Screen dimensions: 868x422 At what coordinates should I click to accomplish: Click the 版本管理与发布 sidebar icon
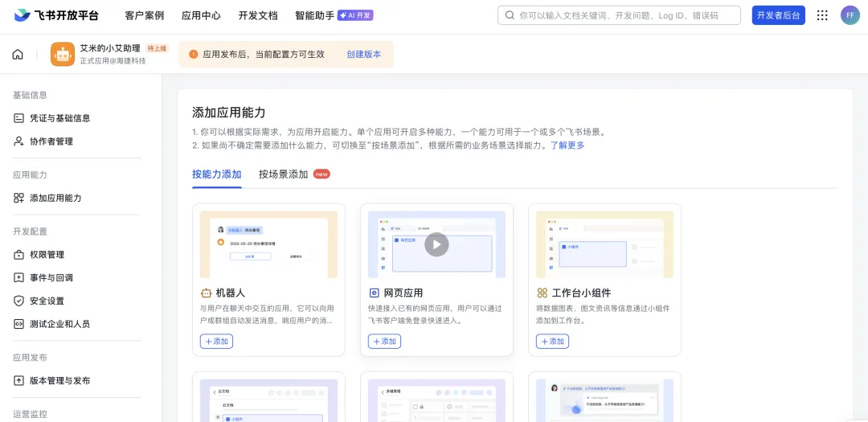pos(18,380)
